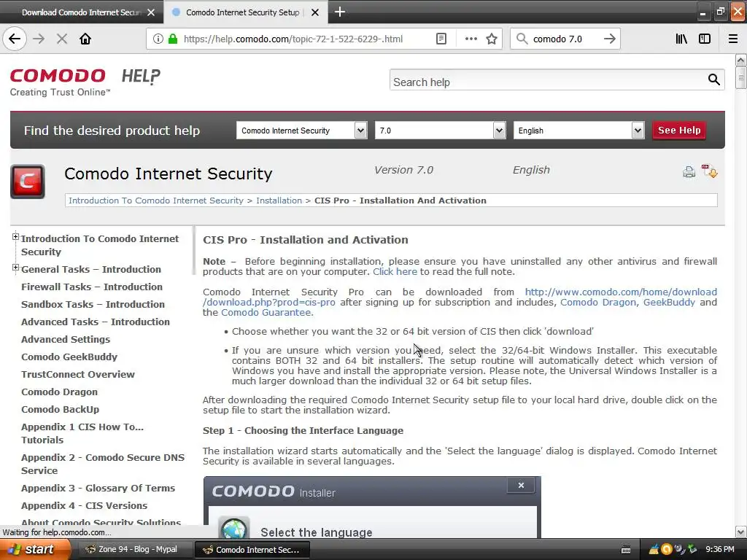This screenshot has width=747, height=560.
Task: Close the Comodo Installer dialog image X
Action: (521, 485)
